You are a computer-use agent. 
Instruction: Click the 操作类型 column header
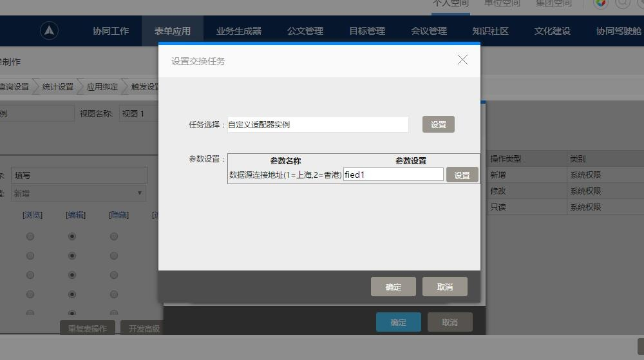[x=506, y=159]
